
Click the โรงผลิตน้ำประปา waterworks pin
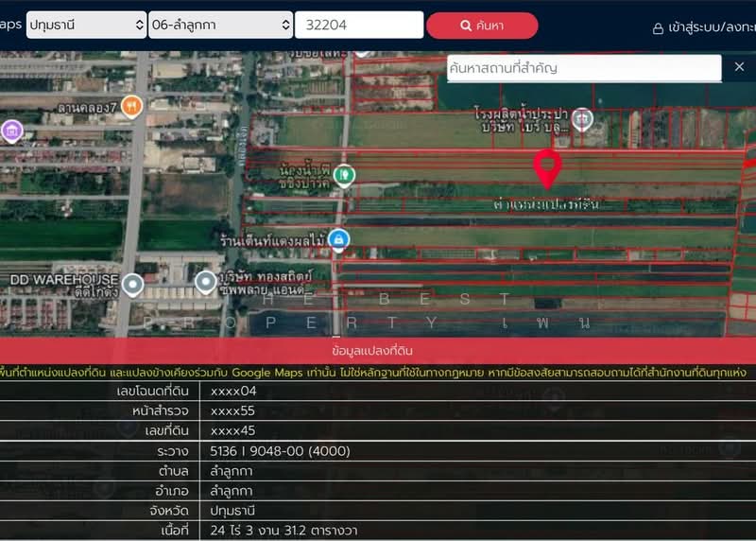click(x=582, y=119)
